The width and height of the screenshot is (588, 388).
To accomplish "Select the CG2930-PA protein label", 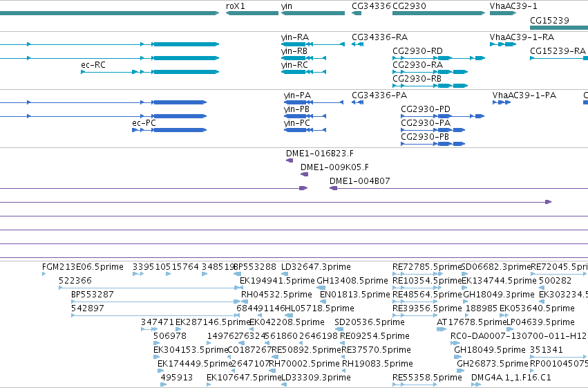I will pyautogui.click(x=426, y=123).
